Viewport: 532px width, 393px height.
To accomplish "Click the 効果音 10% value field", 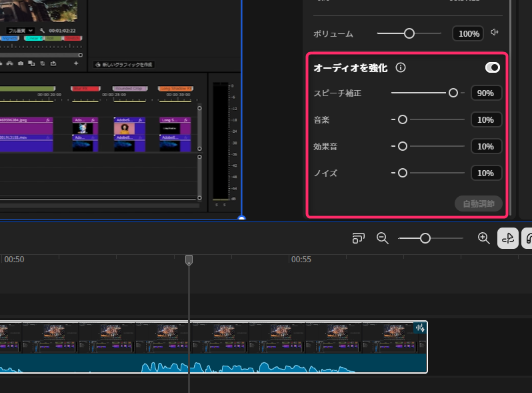I will pyautogui.click(x=486, y=146).
